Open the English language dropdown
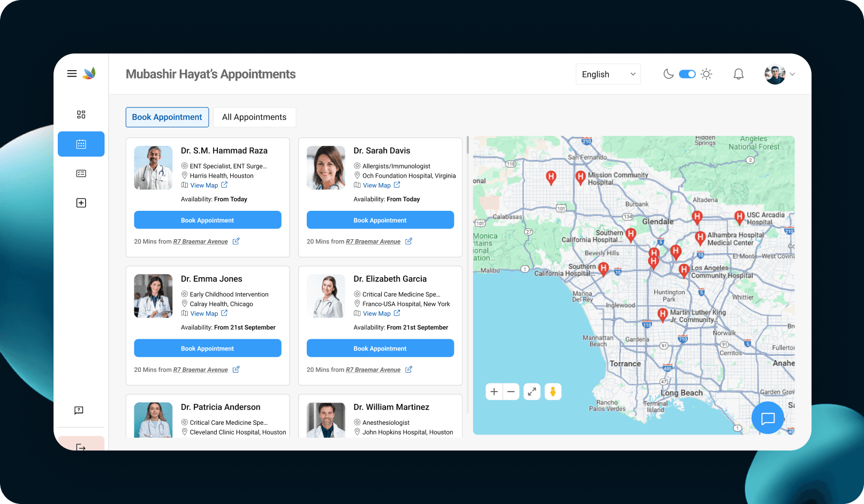864x504 pixels. [x=608, y=74]
